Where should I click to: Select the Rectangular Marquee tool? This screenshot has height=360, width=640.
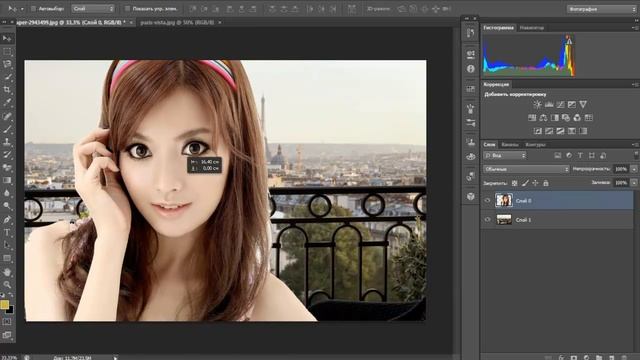pos(7,52)
